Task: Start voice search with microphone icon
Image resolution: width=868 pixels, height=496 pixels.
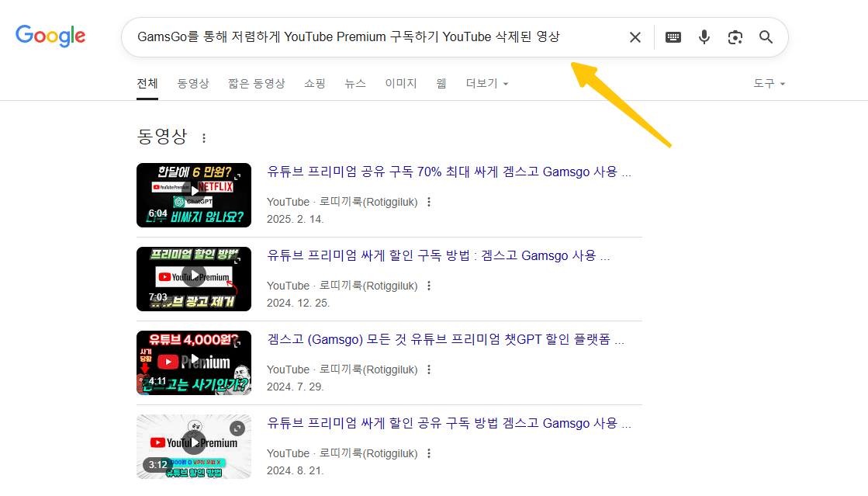Action: (x=704, y=37)
